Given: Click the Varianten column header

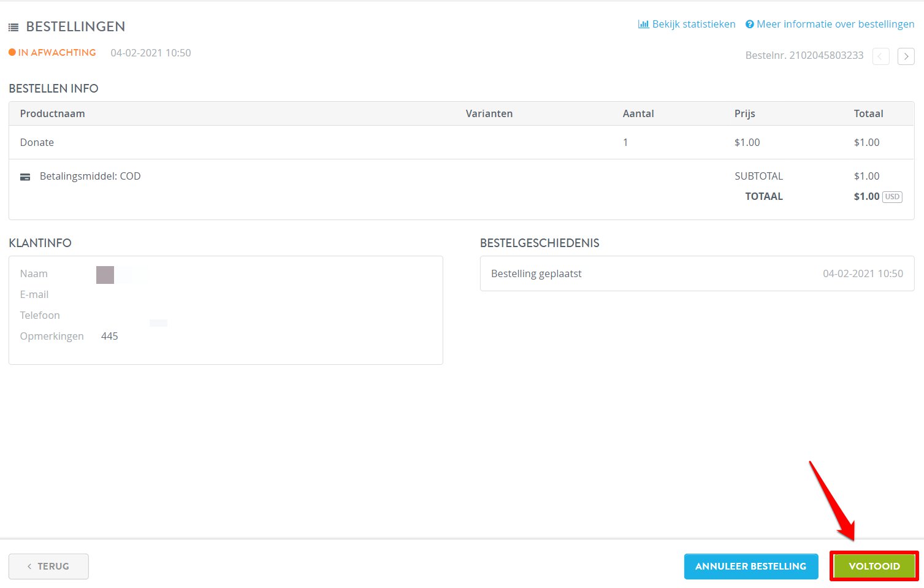Looking at the screenshot, I should 489,113.
